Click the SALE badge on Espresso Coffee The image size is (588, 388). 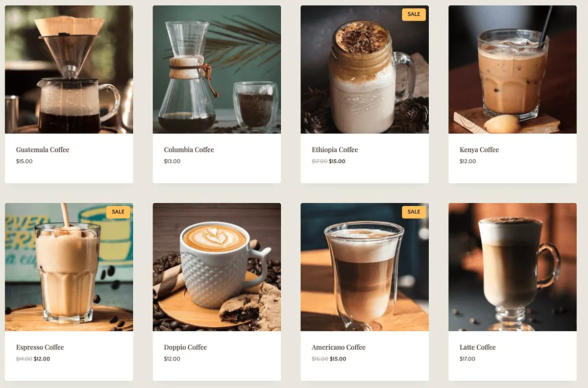pyautogui.click(x=118, y=212)
